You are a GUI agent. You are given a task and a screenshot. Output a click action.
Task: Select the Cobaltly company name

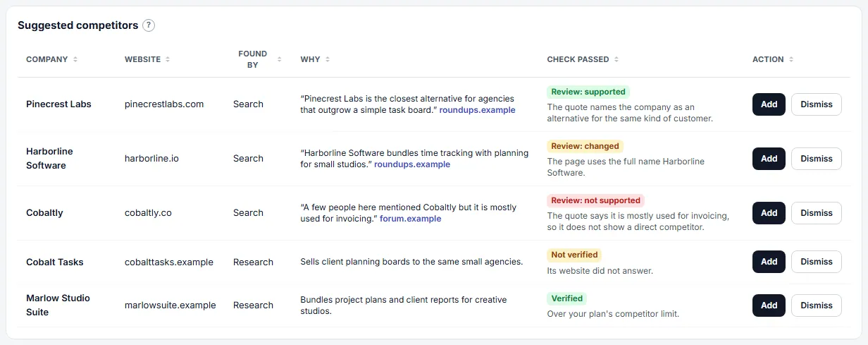pos(44,213)
